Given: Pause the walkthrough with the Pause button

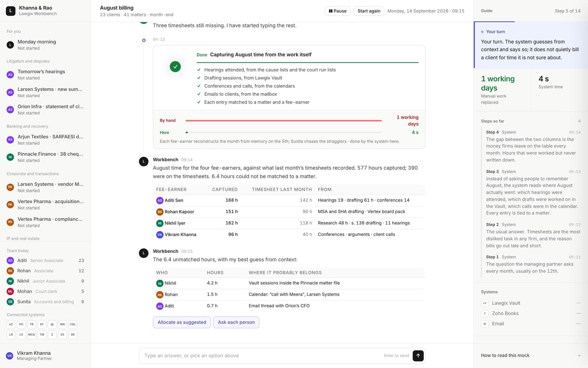Looking at the screenshot, I should point(338,11).
